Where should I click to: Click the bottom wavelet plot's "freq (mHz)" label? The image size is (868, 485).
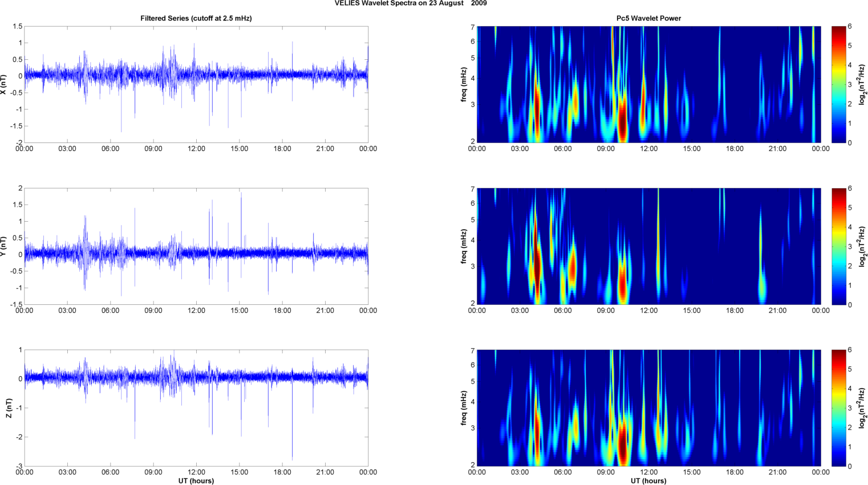464,408
